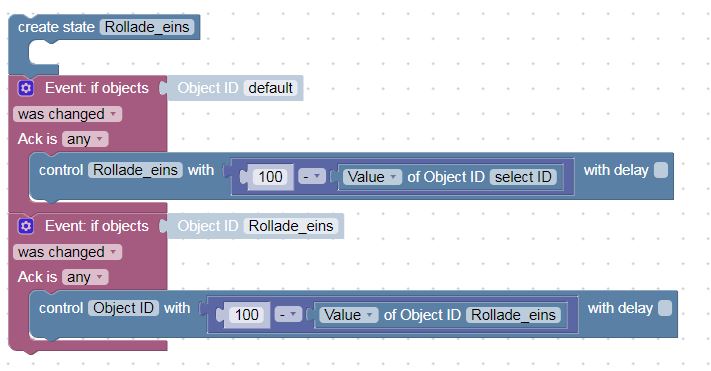Click 100 number field in first control block
This screenshot has height=371, width=711.
coord(271,177)
